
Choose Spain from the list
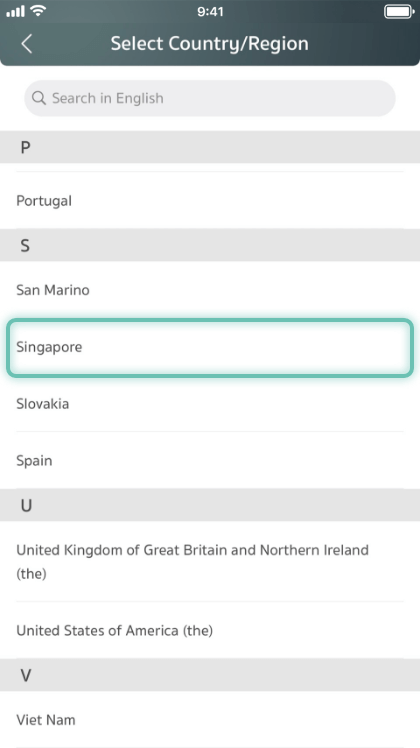pos(210,460)
